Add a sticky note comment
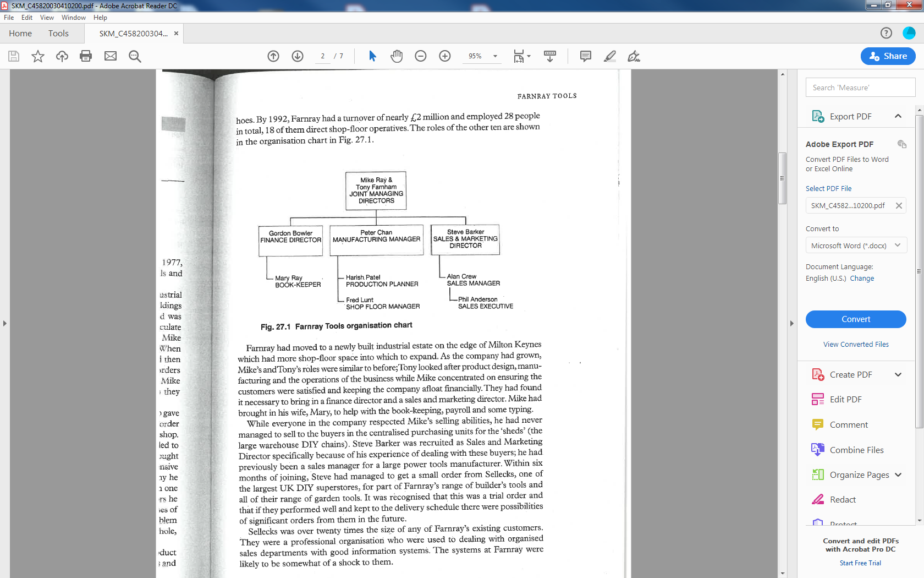This screenshot has width=924, height=578. coord(585,56)
